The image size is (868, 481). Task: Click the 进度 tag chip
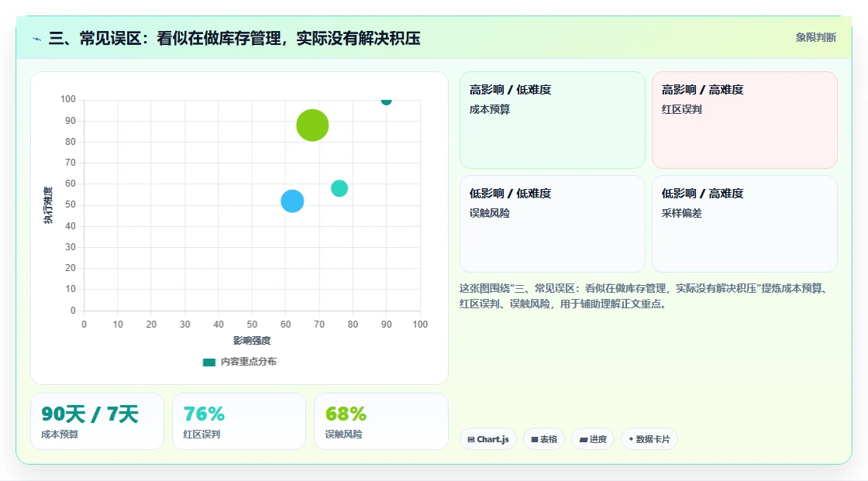tap(592, 439)
